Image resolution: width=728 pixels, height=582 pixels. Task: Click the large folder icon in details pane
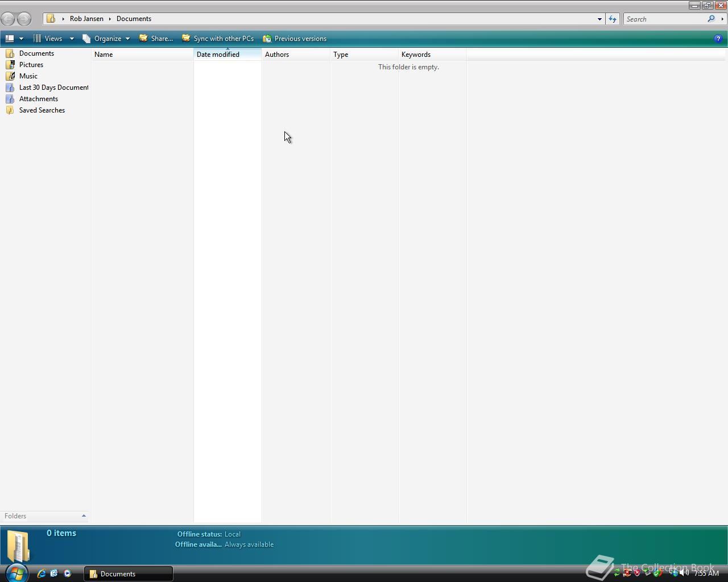tap(18, 546)
